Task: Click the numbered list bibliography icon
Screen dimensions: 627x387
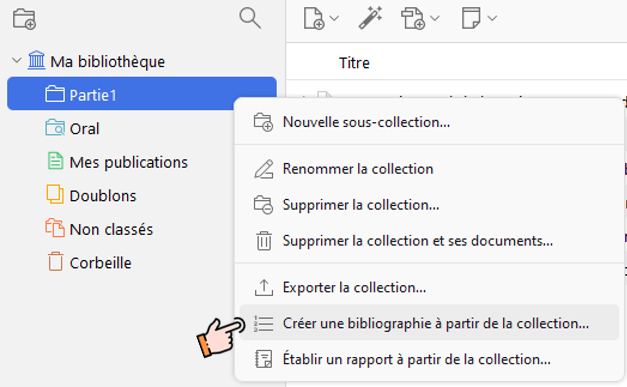Action: 264,323
